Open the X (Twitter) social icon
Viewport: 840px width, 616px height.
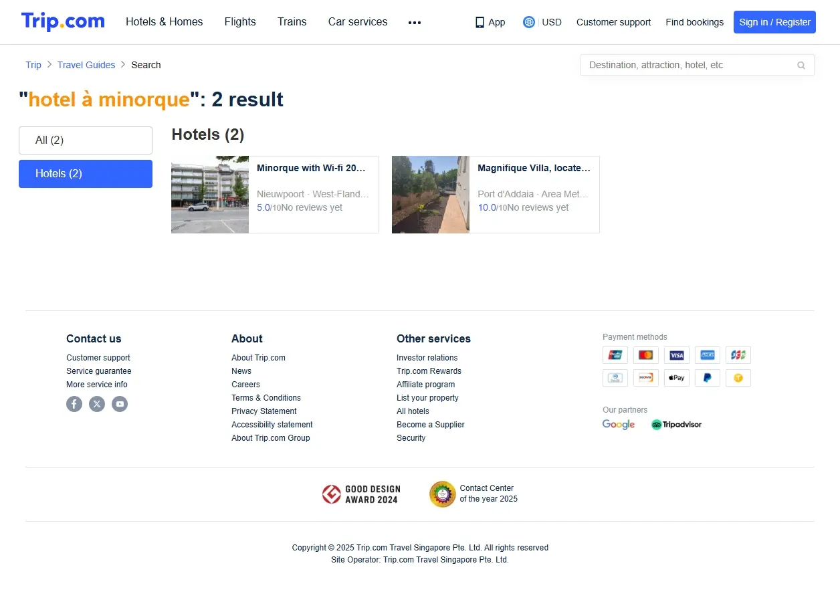97,404
